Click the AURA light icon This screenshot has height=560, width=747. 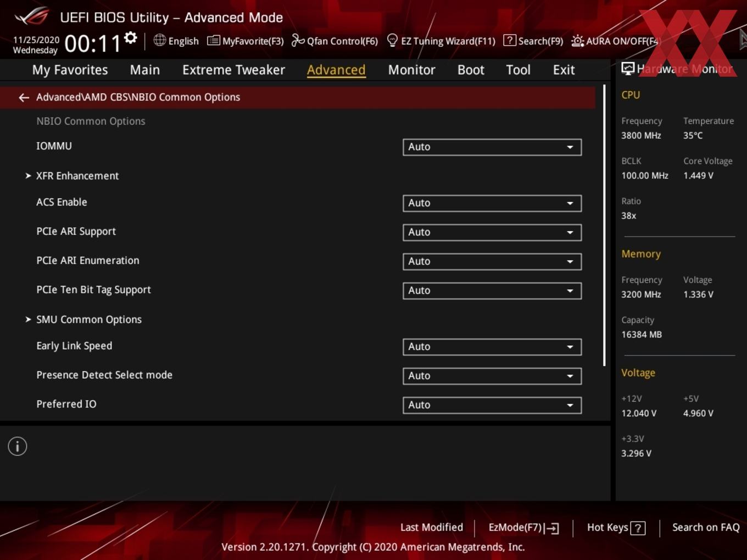[577, 41]
